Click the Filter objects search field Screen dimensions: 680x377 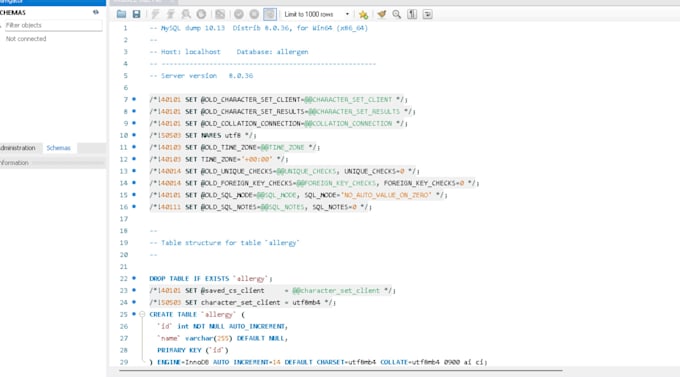(x=53, y=25)
